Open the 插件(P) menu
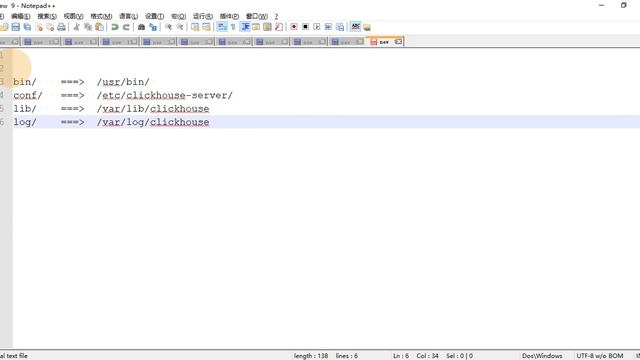640x360 pixels. point(229,16)
